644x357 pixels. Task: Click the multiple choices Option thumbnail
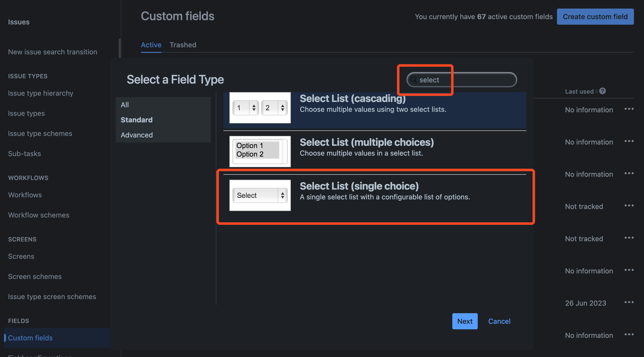click(260, 152)
